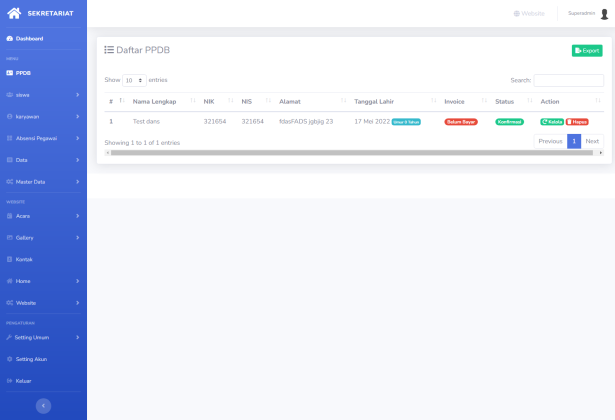Expand the Absensi Pegawai menu
The width and height of the screenshot is (615, 420).
pos(43,138)
